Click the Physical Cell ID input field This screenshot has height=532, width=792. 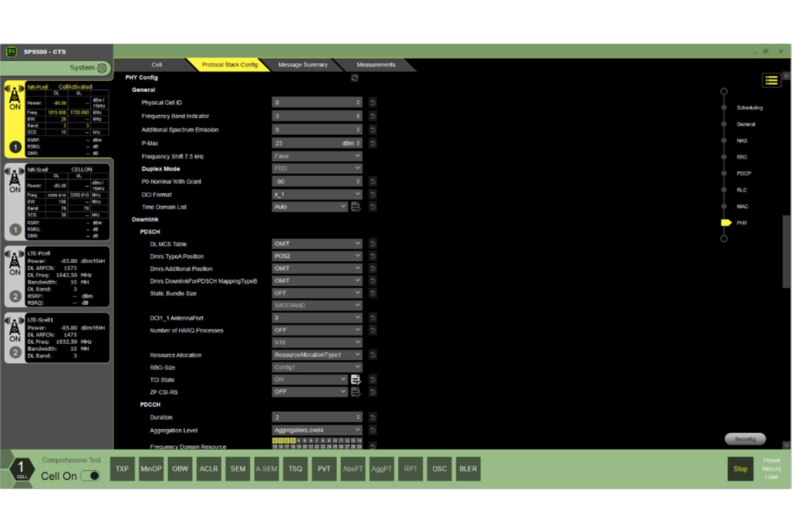pyautogui.click(x=313, y=103)
